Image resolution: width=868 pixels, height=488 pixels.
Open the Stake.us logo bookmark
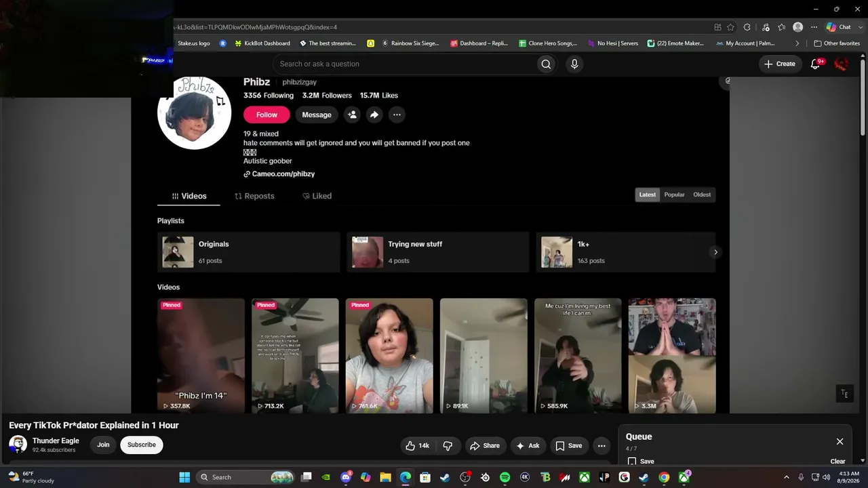coord(194,43)
